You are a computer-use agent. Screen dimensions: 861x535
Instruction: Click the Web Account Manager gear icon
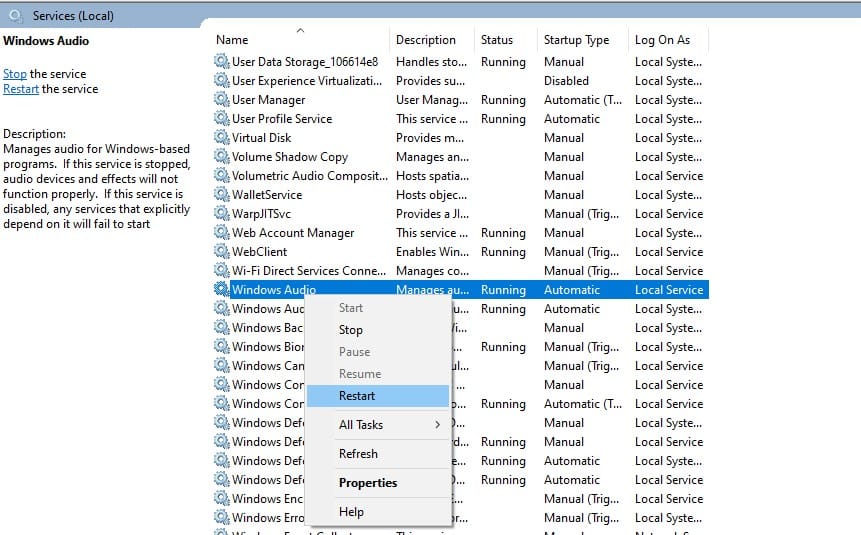pyautogui.click(x=221, y=233)
